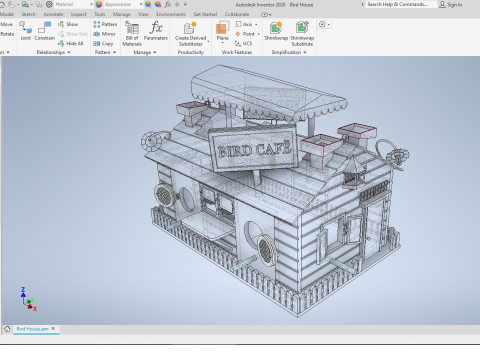480x360 pixels.
Task: Open the Parameters dialog
Action: [156, 31]
